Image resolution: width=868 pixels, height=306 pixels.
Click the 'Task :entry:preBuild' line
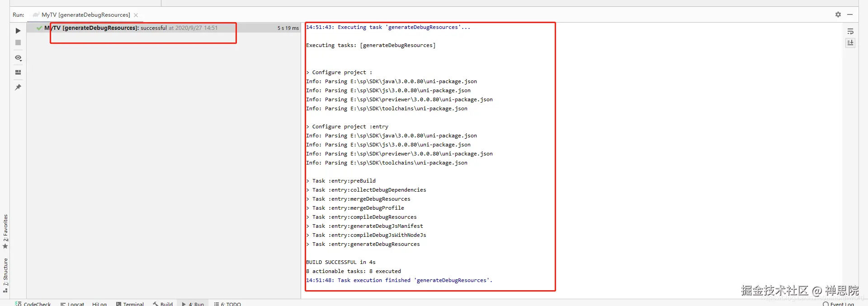(x=341, y=181)
